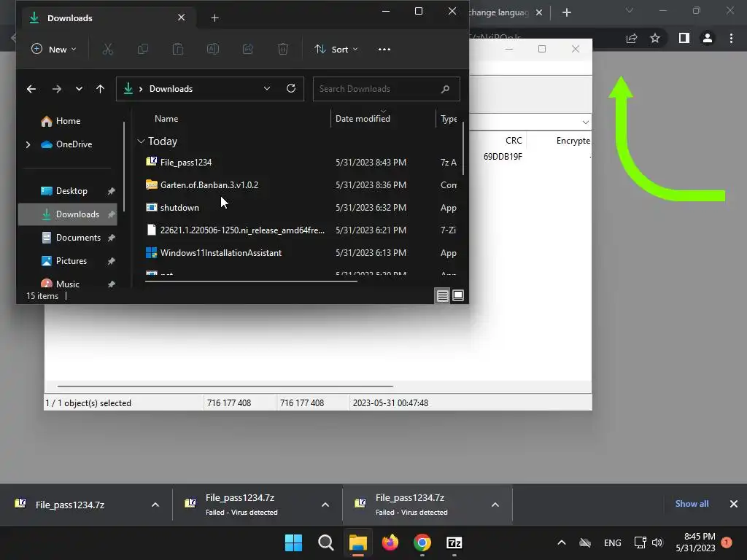Image resolution: width=747 pixels, height=560 pixels.
Task: Click the Firefox taskbar icon
Action: 390,542
